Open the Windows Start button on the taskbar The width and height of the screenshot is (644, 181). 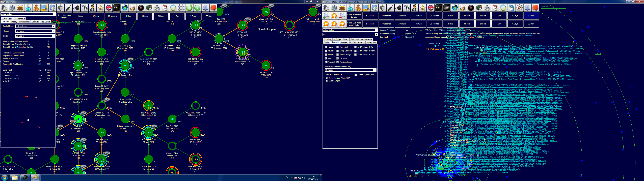5,177
